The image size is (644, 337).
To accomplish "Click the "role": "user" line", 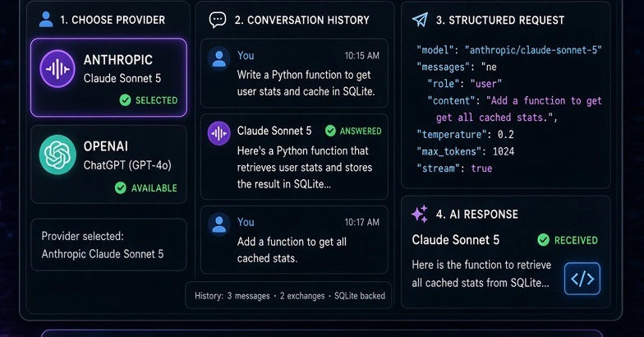I will pyautogui.click(x=465, y=84).
